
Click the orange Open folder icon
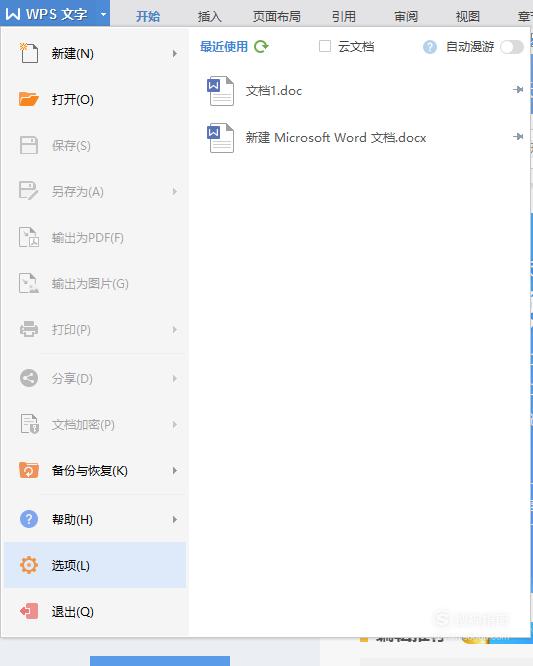[28, 99]
